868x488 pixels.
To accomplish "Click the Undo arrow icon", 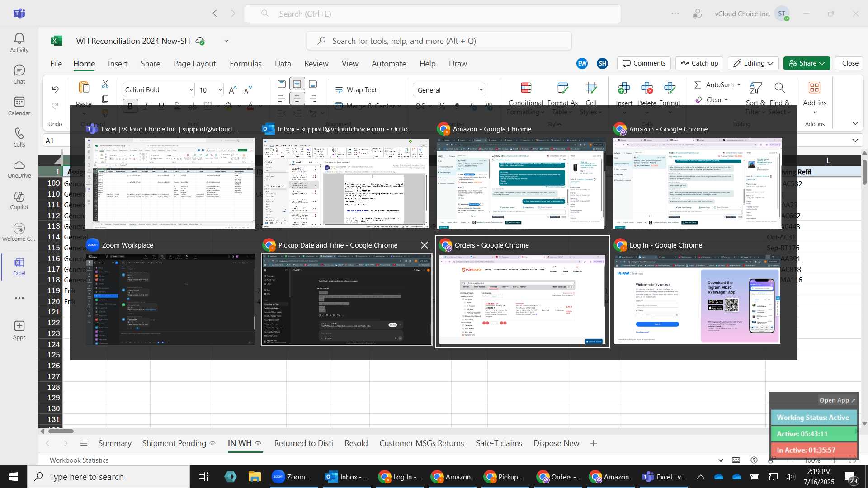I will (x=55, y=89).
